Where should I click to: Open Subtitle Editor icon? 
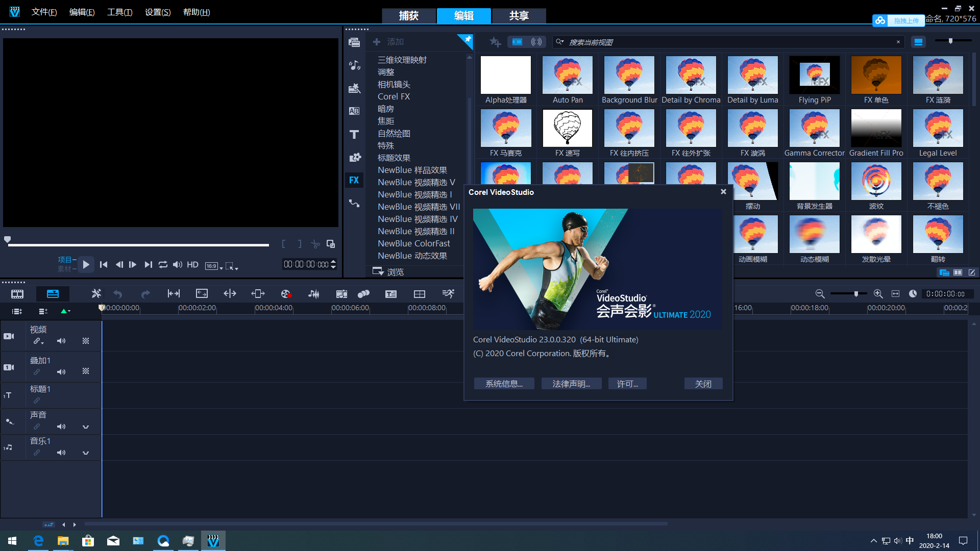coord(391,294)
